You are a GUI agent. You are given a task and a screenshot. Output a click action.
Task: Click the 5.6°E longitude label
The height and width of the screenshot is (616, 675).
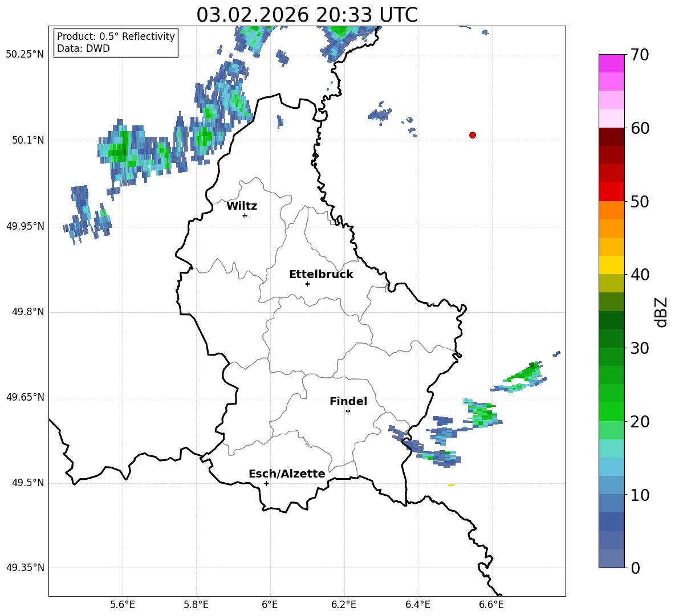click(x=123, y=605)
